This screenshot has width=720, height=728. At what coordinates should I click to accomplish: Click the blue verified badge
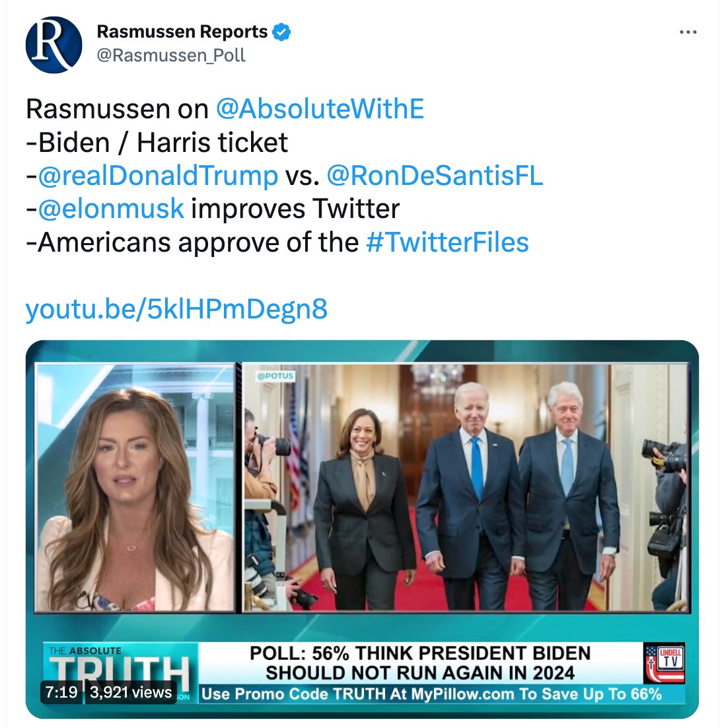point(281,32)
